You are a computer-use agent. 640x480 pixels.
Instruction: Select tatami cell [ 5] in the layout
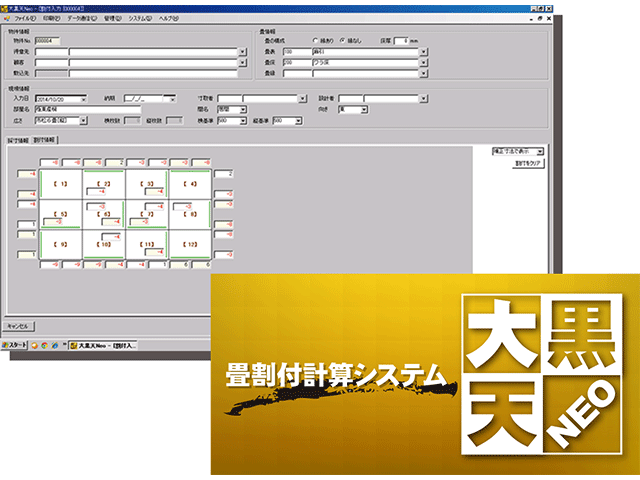[60, 214]
